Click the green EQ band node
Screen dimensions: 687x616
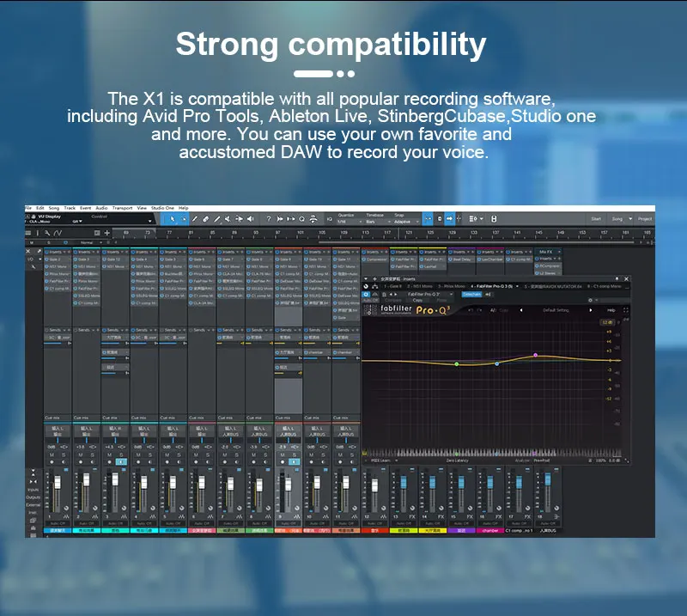(457, 364)
